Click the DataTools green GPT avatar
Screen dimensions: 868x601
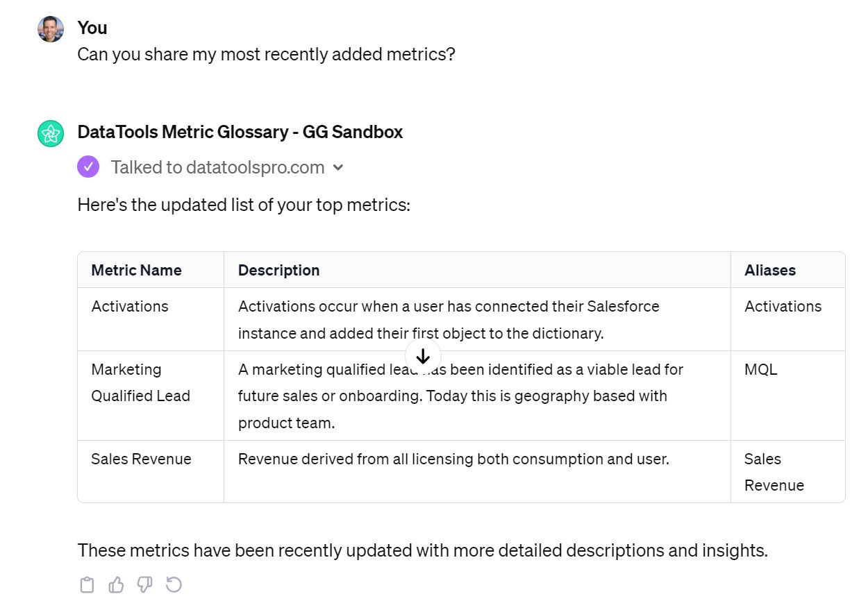[x=51, y=133]
